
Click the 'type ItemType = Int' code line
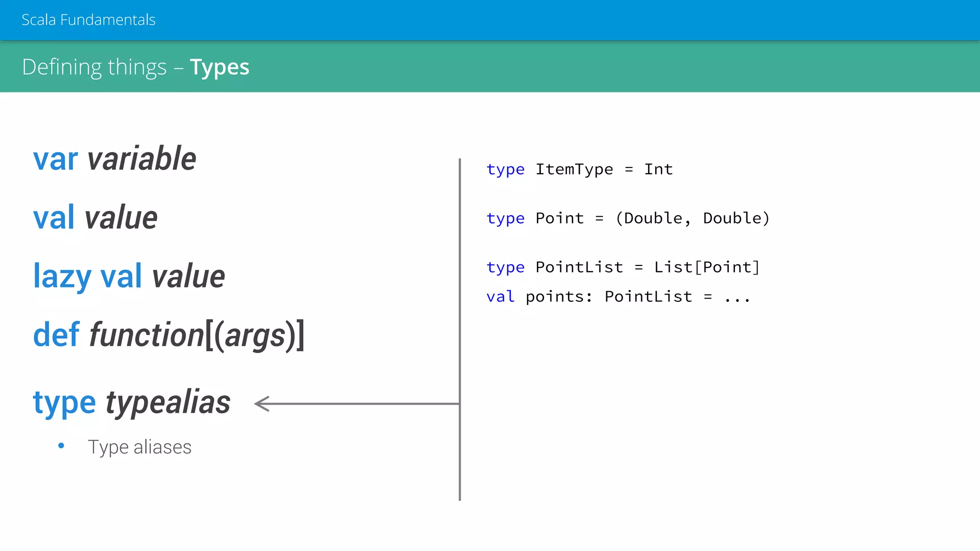(x=579, y=169)
